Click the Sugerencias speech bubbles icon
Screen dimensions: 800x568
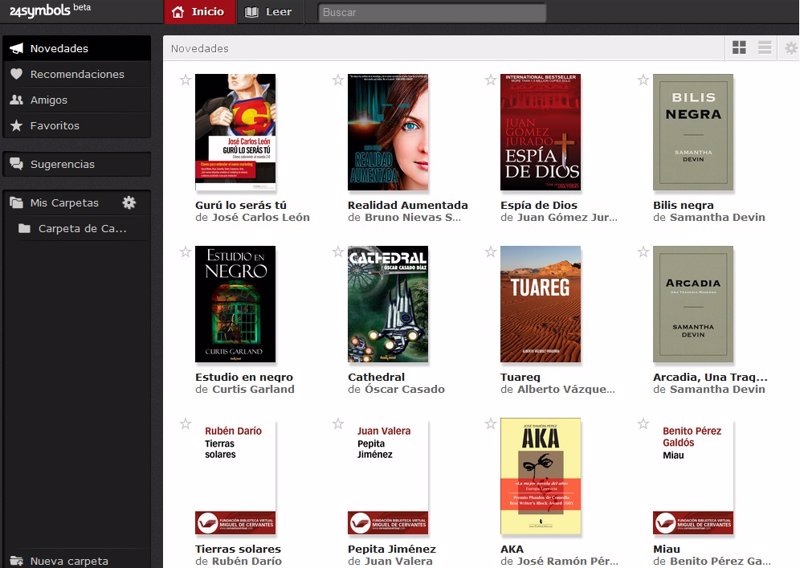(16, 164)
